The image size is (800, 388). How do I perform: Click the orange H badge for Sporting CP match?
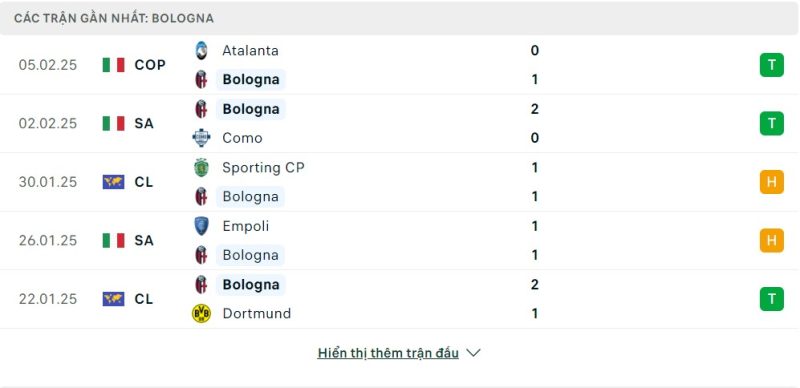pyautogui.click(x=771, y=182)
